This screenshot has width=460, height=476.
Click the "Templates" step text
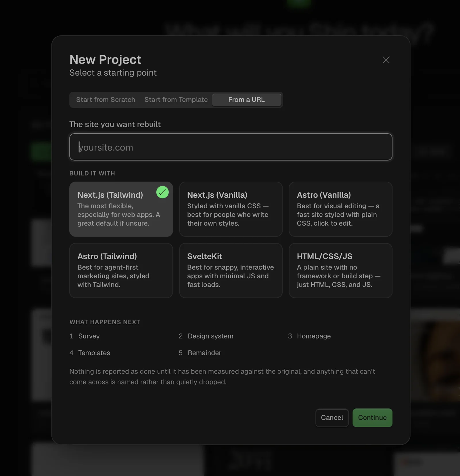click(x=94, y=353)
